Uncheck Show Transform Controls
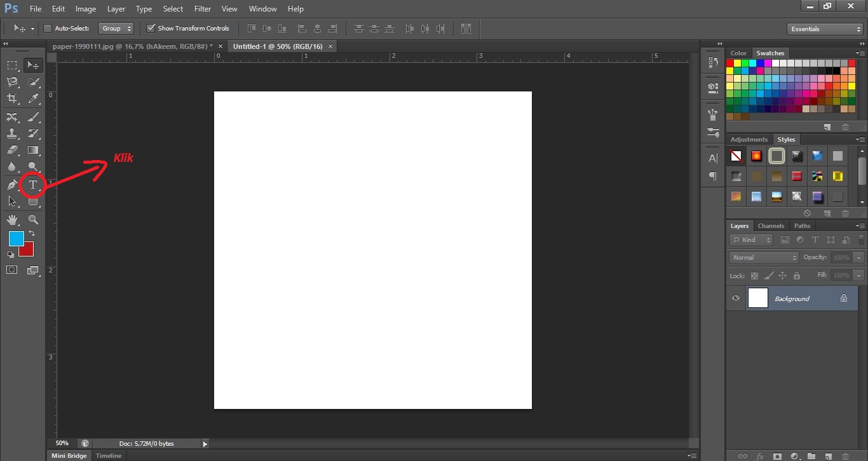Screen dimensions: 868x461 pos(151,29)
